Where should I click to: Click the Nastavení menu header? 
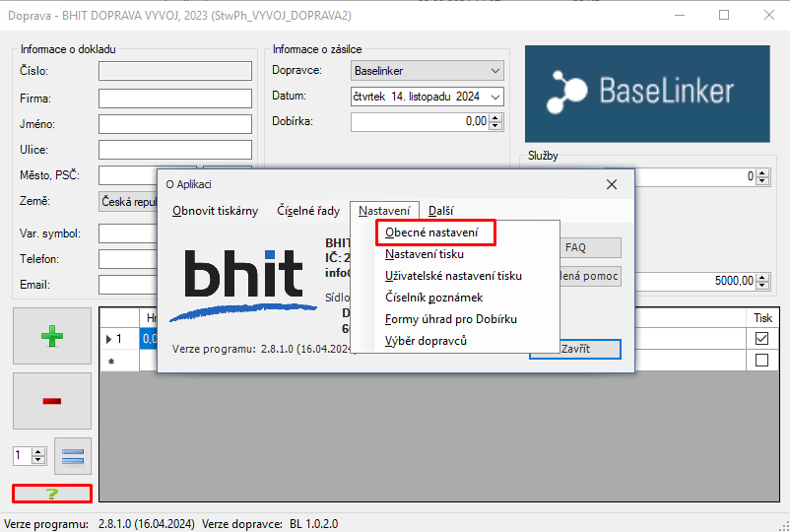pyautogui.click(x=384, y=211)
